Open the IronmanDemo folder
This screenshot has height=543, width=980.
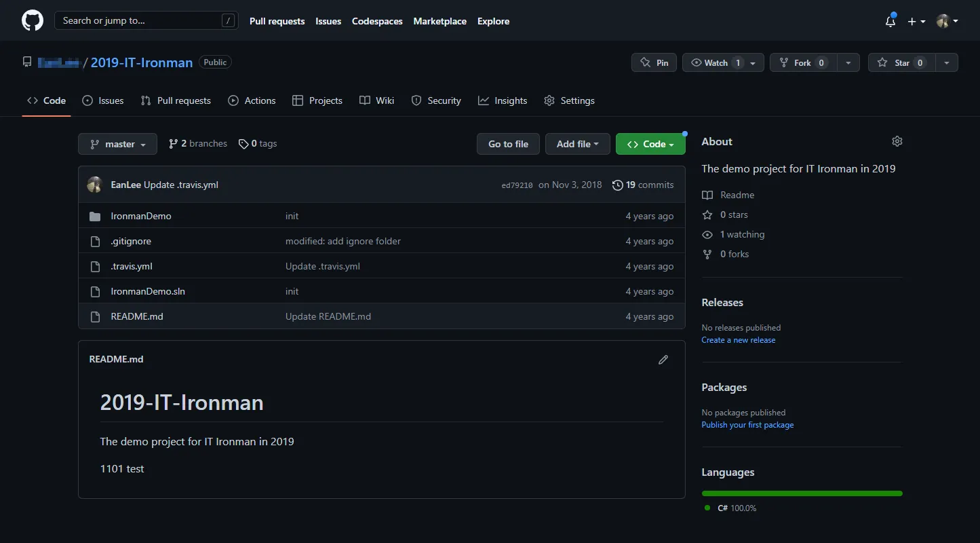click(x=140, y=216)
